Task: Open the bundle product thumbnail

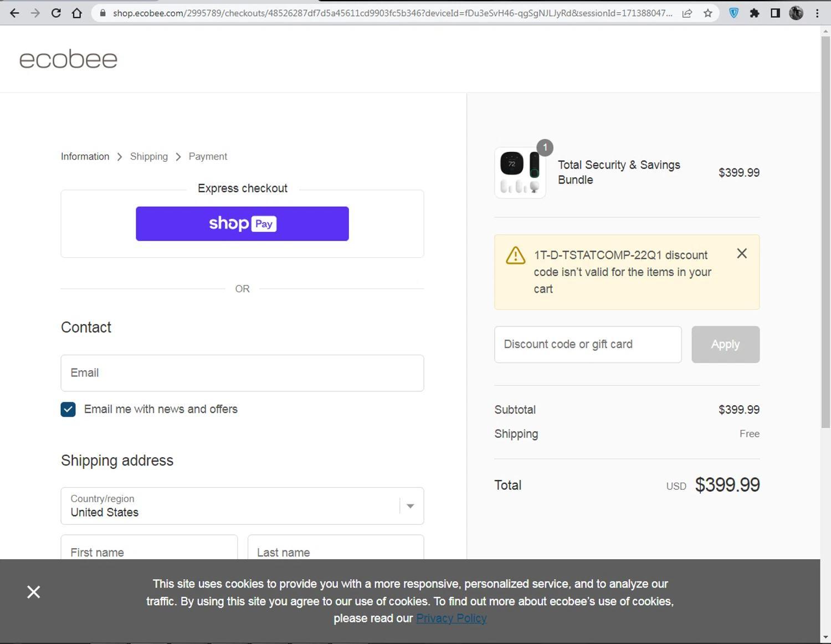Action: 520,172
